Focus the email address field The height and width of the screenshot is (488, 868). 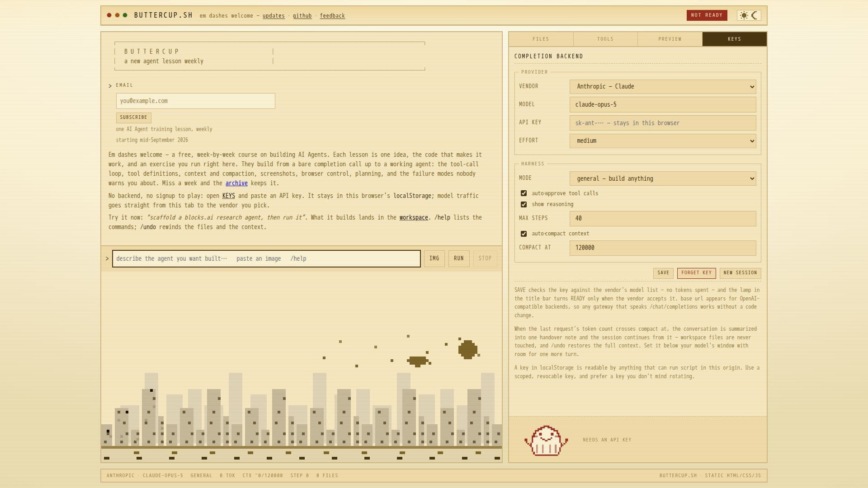[x=195, y=101]
